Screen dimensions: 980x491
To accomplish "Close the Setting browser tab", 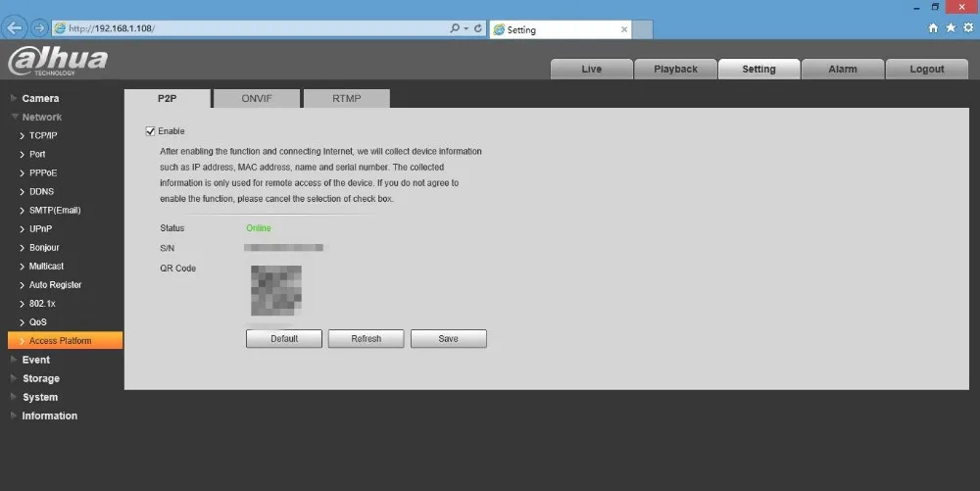I will coord(623,29).
